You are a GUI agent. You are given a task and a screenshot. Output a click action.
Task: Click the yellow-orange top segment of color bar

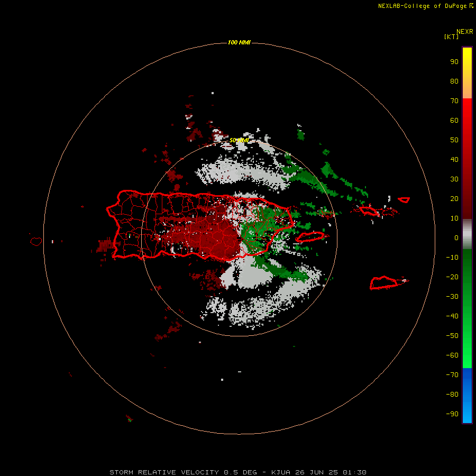coord(467,73)
